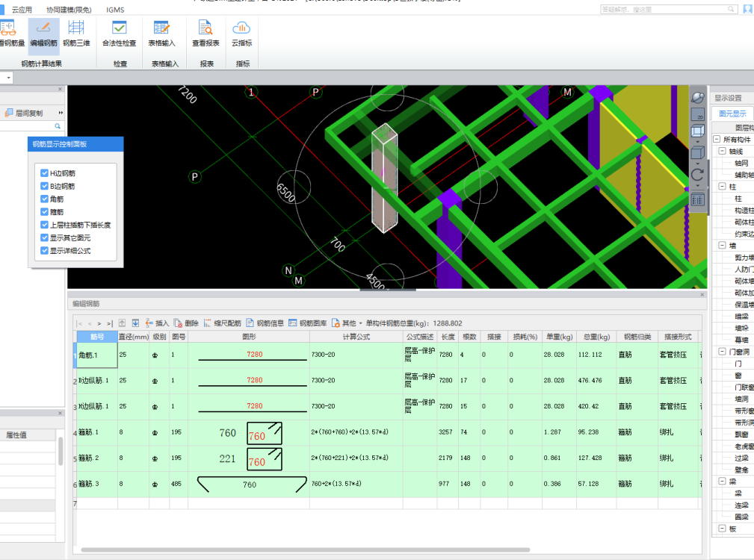
Task: Toggle H边钢筋 checkbox
Action: [44, 173]
